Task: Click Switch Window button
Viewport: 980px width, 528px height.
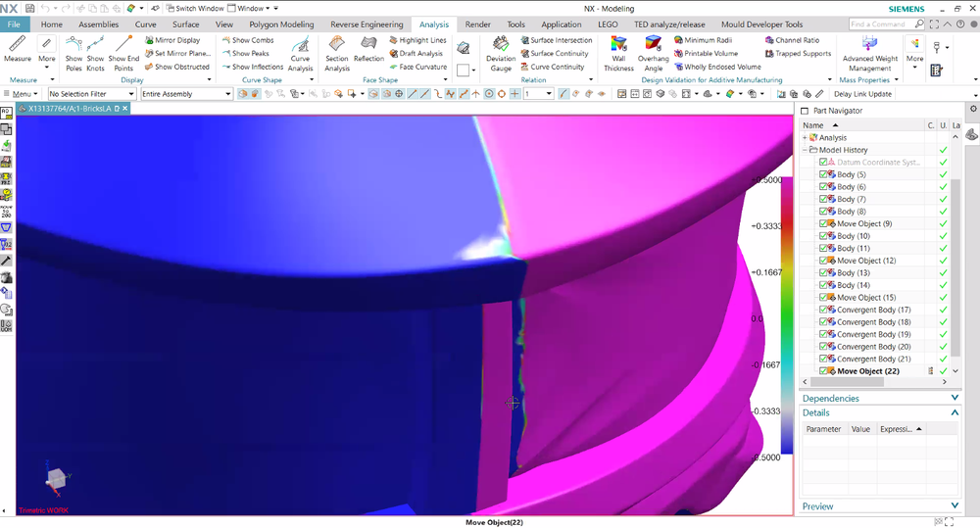Action: tap(195, 8)
